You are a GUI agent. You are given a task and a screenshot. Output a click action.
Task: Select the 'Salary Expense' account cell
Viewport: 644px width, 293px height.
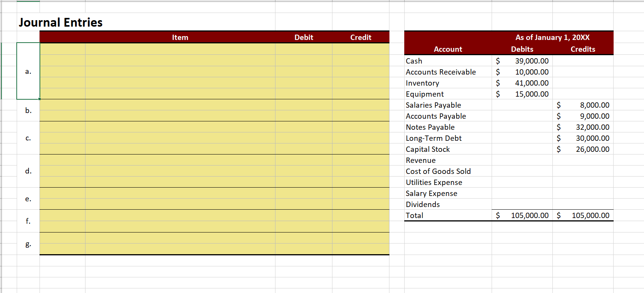coord(448,193)
